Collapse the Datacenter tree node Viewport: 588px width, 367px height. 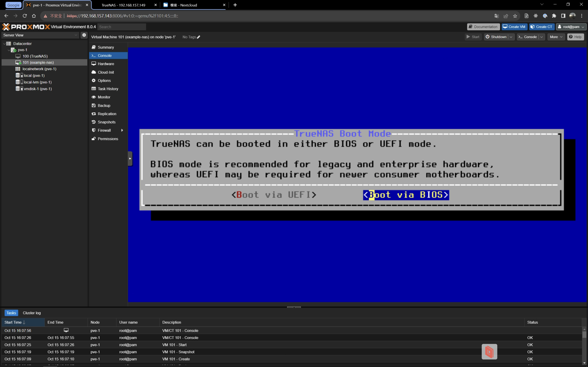coord(4,44)
